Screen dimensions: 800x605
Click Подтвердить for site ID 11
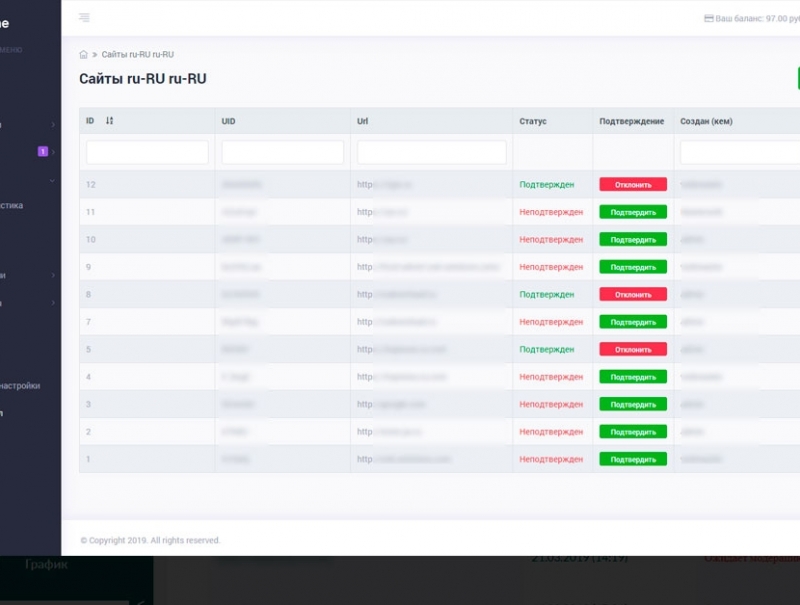tap(633, 212)
